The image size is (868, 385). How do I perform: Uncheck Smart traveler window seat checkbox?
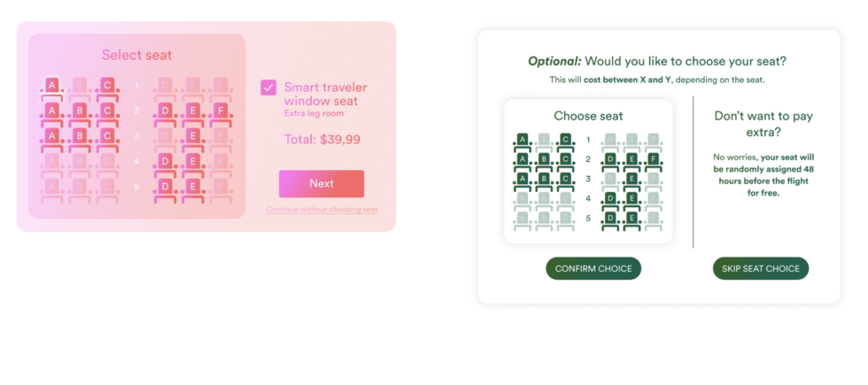tap(268, 88)
